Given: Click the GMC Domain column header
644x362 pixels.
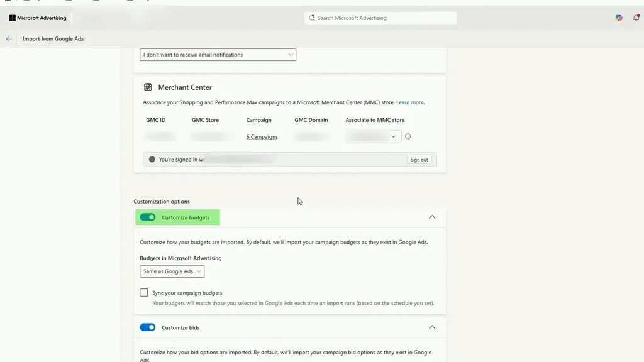Looking at the screenshot, I should [x=311, y=120].
